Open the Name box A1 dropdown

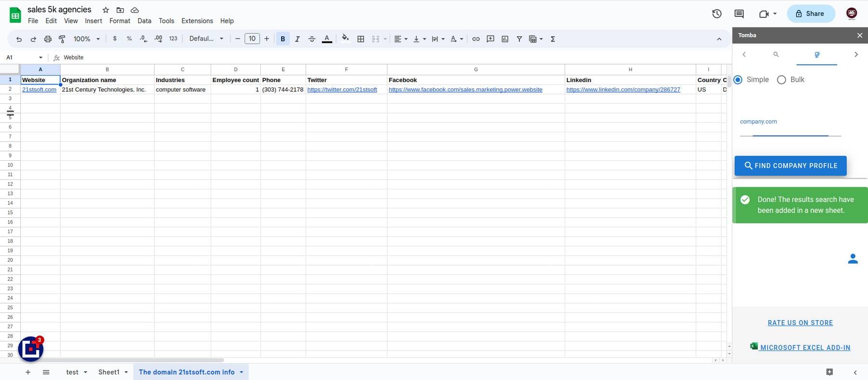[41, 57]
